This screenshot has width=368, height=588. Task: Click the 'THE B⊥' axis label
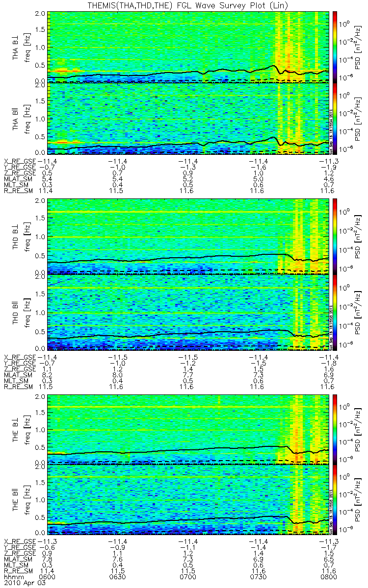tap(16, 429)
